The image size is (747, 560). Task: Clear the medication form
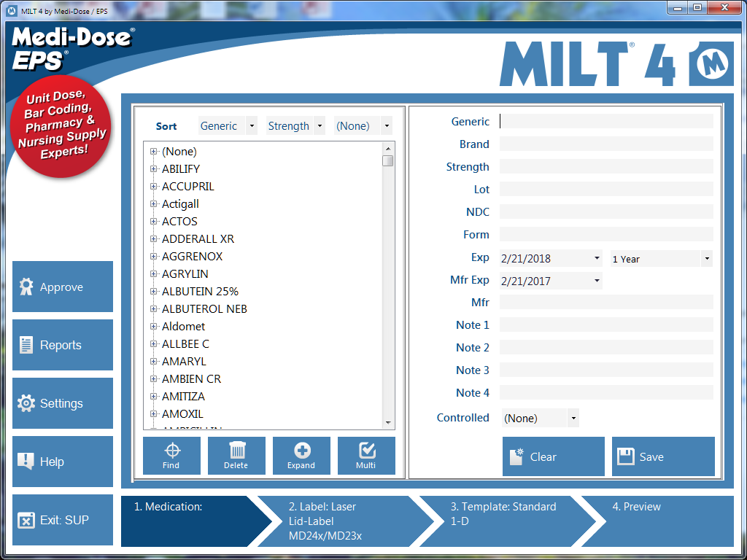coord(554,456)
